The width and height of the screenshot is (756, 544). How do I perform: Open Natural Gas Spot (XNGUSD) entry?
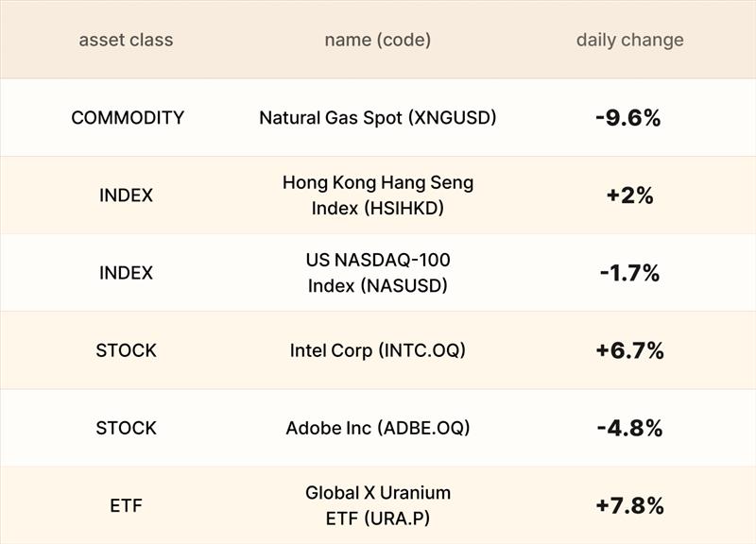point(377,118)
